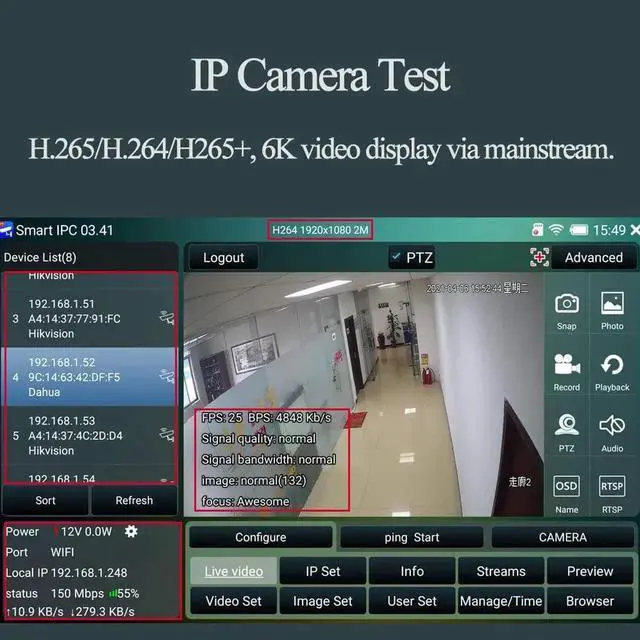This screenshot has height=640, width=640.
Task: Open the IP Set tab
Action: click(323, 571)
